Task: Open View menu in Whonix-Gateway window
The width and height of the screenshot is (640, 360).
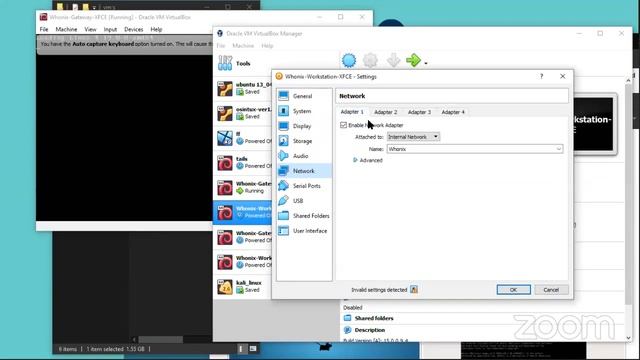Action: click(90, 29)
